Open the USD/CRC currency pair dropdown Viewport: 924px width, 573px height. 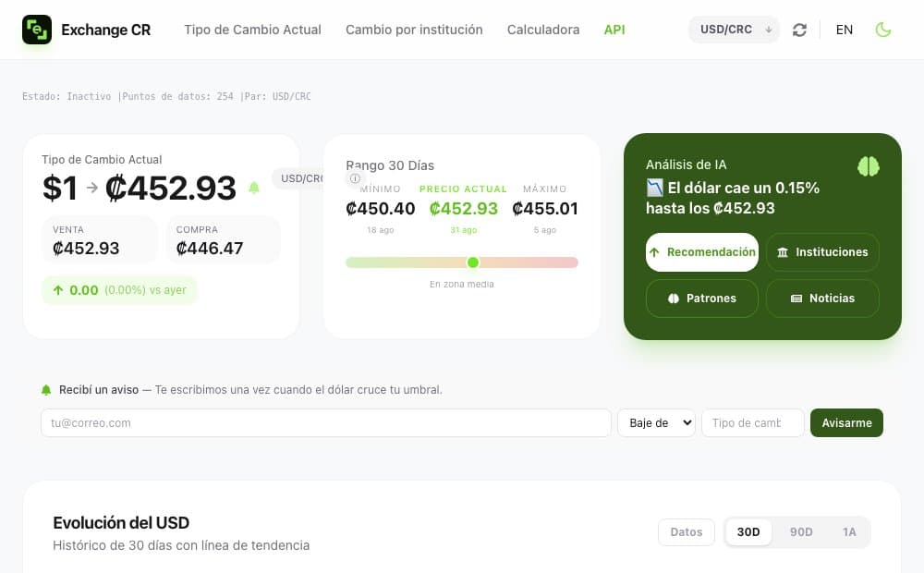pos(734,30)
